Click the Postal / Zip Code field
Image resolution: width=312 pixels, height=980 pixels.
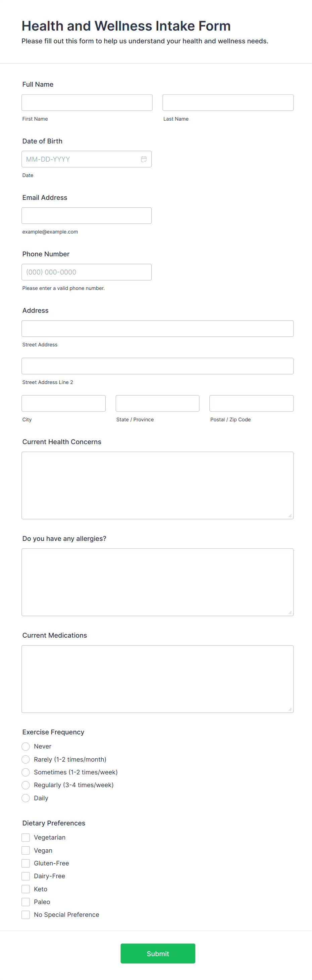tap(251, 403)
